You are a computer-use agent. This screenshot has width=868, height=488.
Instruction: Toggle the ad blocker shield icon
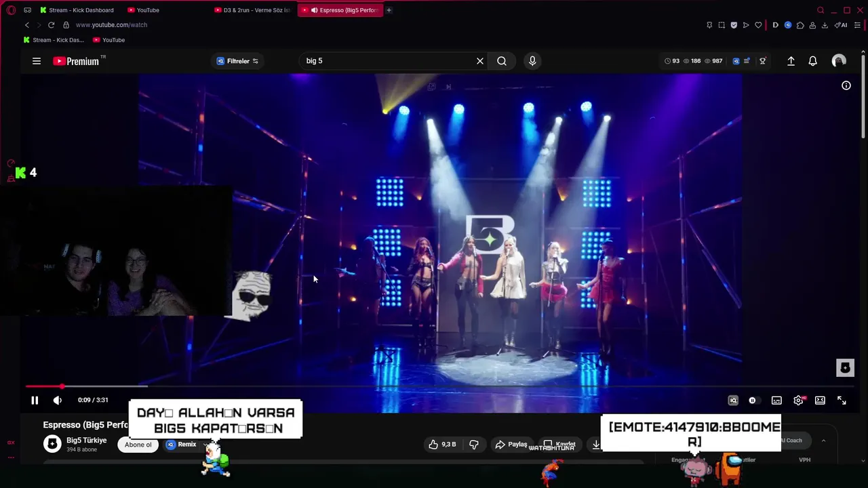tap(734, 25)
